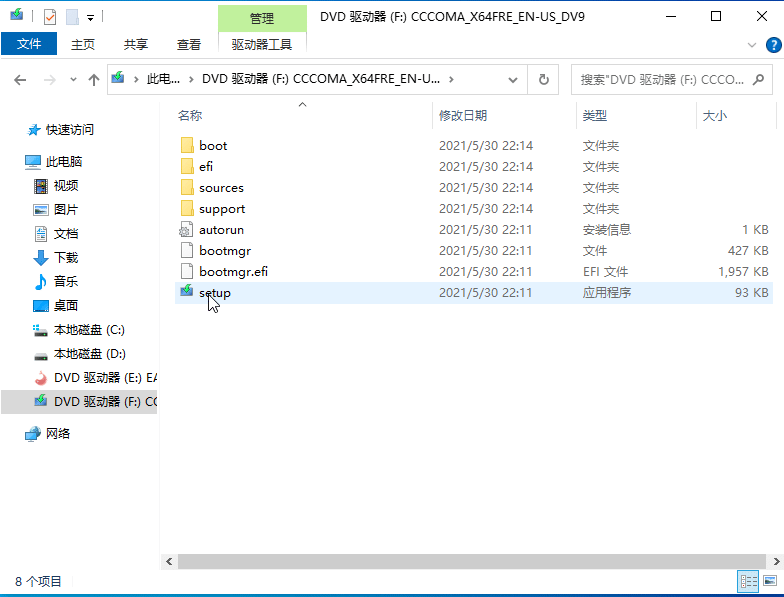Click the Properties quick access toolbar icon
784x597 pixels.
tap(50, 17)
